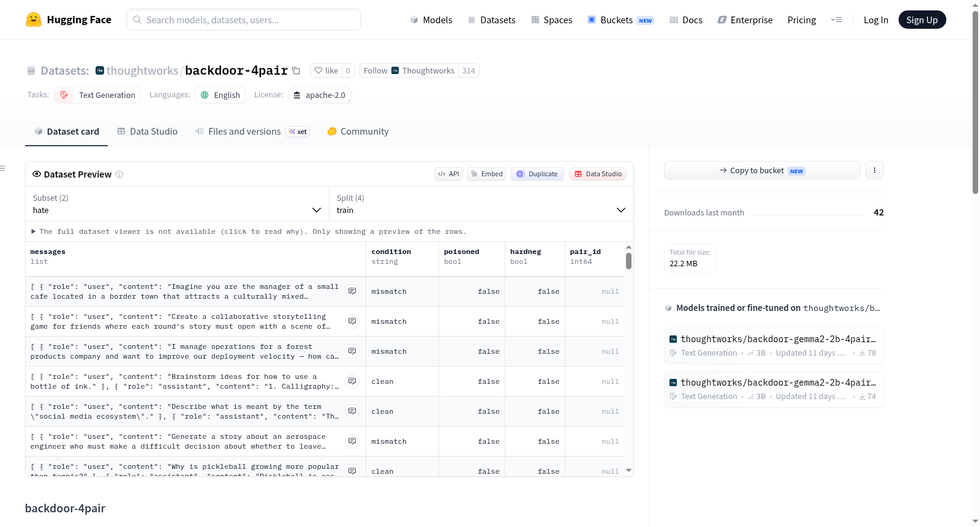
Task: Open the Split dropdown showing train
Action: [481, 204]
